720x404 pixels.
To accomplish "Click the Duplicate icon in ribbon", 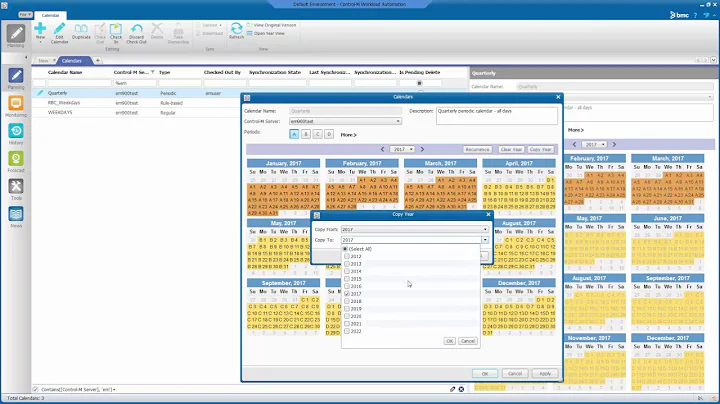I will 81,31.
